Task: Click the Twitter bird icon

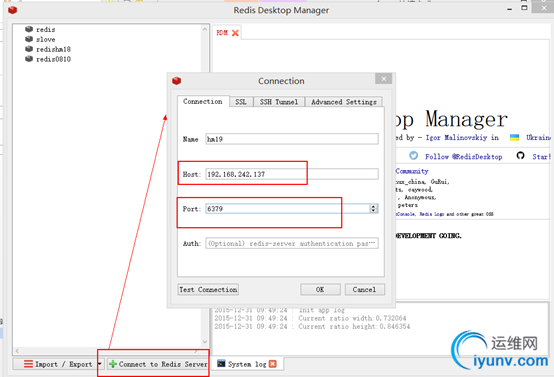Action: point(413,155)
